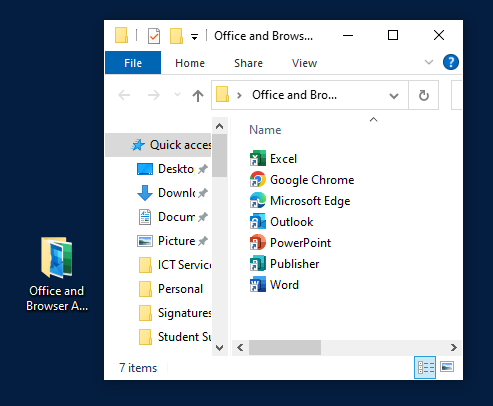Click the navigation pane scroll down arrow
Screen dimensions: 493x406
(219, 348)
